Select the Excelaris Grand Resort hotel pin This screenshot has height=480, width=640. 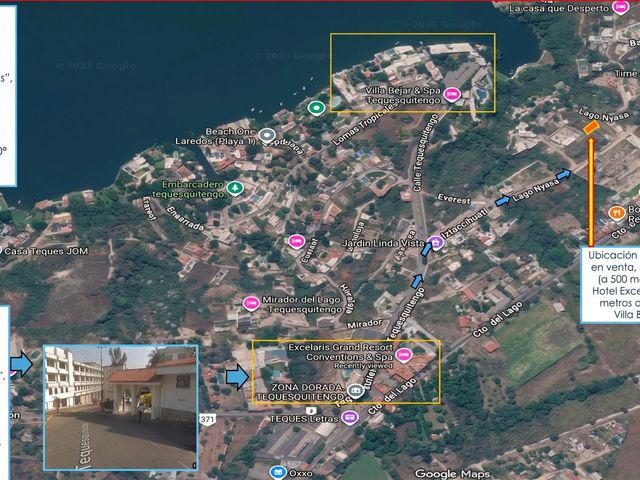coord(403,355)
